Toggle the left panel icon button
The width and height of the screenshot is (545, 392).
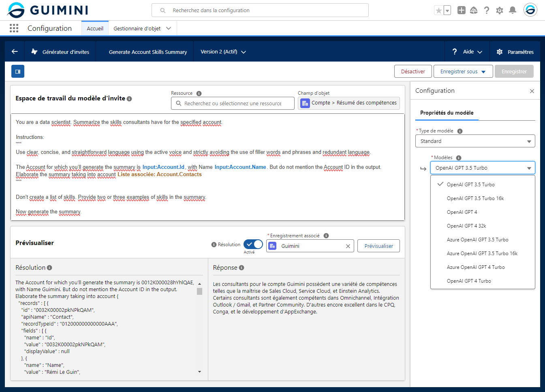click(x=18, y=71)
